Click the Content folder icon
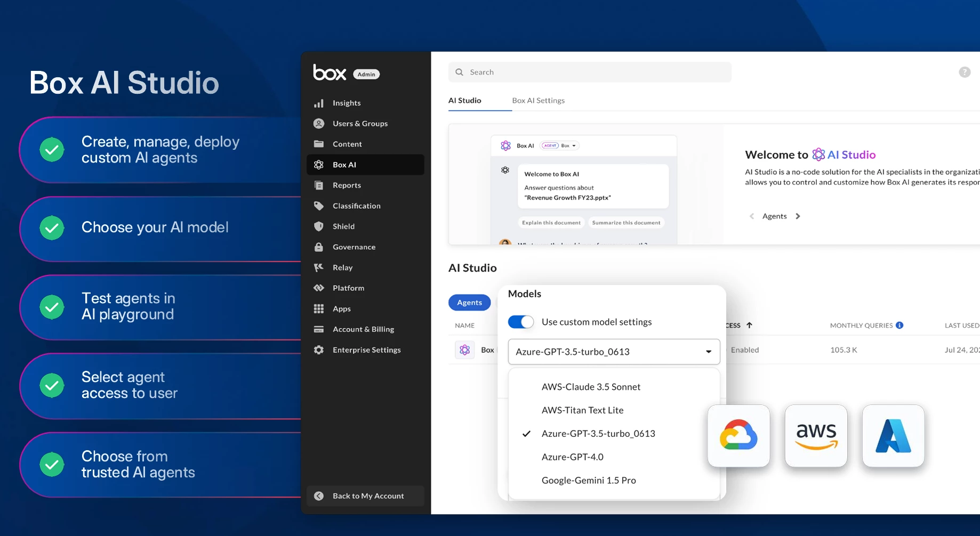This screenshot has width=980, height=536. coord(319,144)
